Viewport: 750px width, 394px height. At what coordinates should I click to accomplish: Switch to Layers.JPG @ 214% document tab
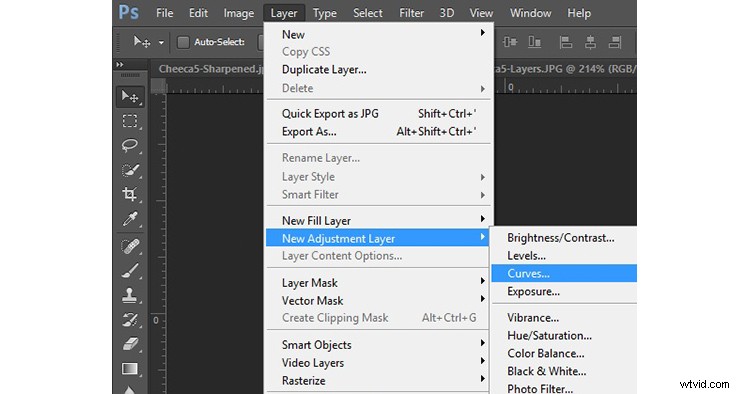[565, 69]
